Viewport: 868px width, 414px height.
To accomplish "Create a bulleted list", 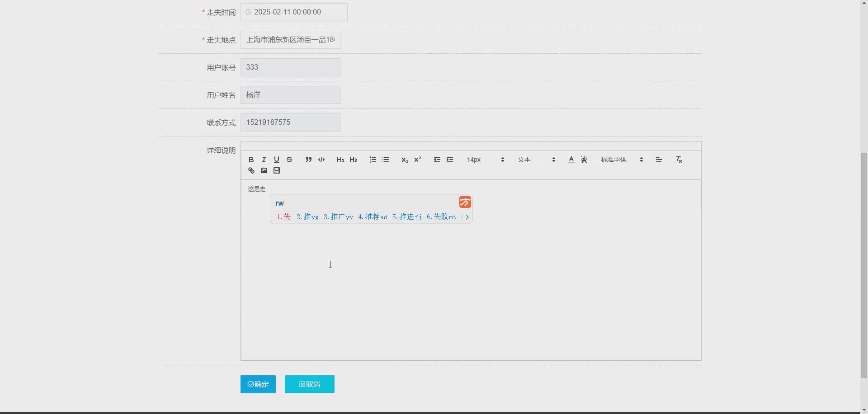I will tap(385, 159).
